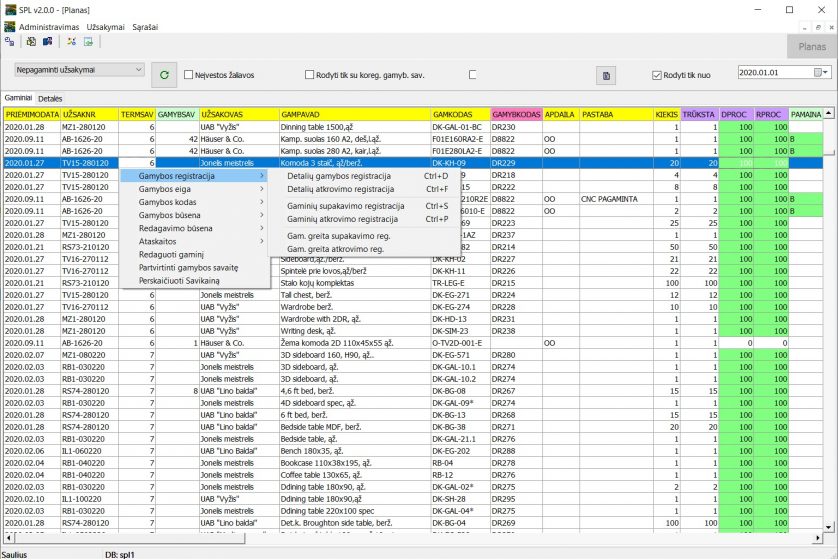This screenshot has width=838, height=560.
Task: Click the green refresh button
Action: click(165, 75)
